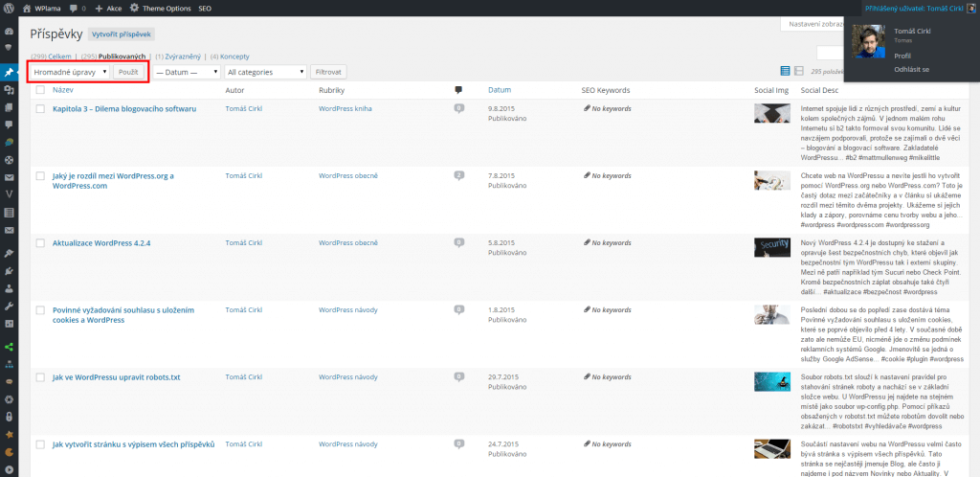Open Pages from the sidebar icon
The height and width of the screenshot is (477, 980).
point(9,107)
